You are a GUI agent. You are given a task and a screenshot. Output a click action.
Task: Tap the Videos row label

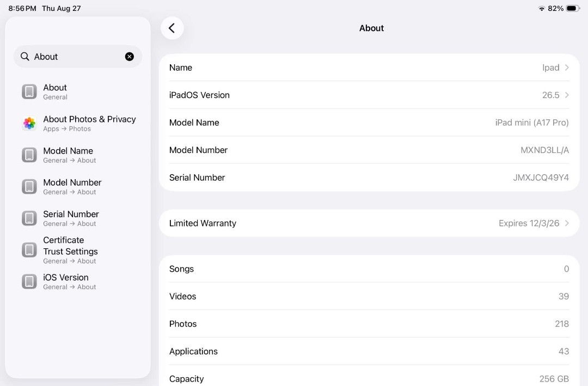coord(182,296)
